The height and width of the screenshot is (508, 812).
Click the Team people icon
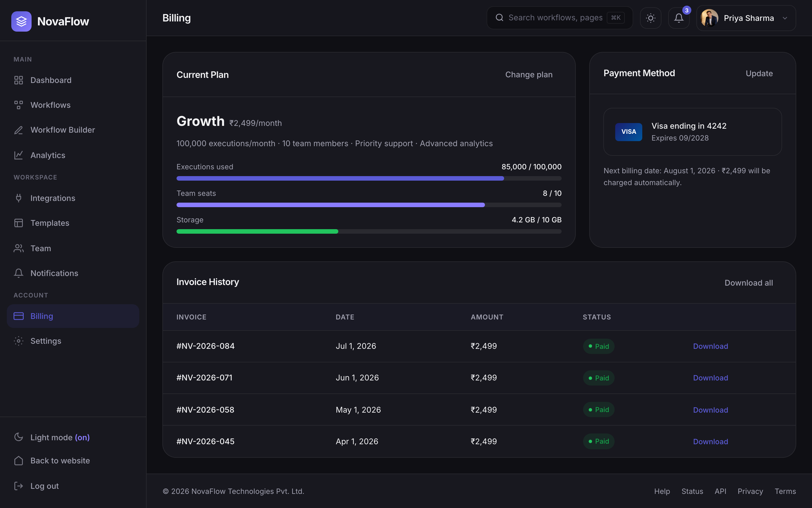pyautogui.click(x=18, y=248)
